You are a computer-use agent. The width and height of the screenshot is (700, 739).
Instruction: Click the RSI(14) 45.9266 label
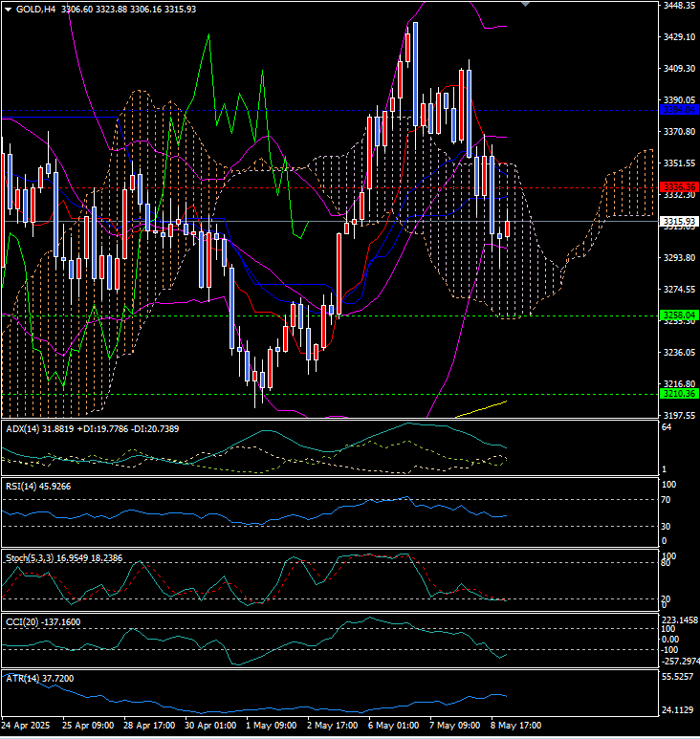point(38,487)
